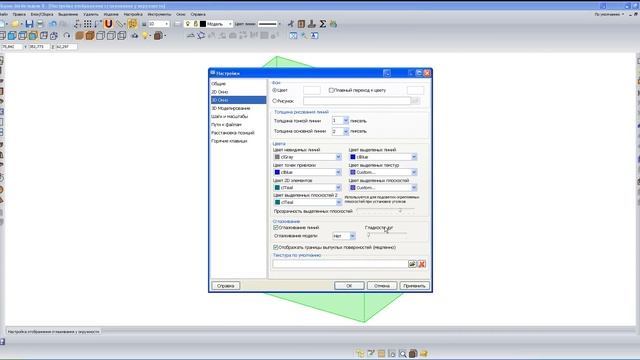
Task: Click the default texture path field
Action: pyautogui.click(x=340, y=264)
